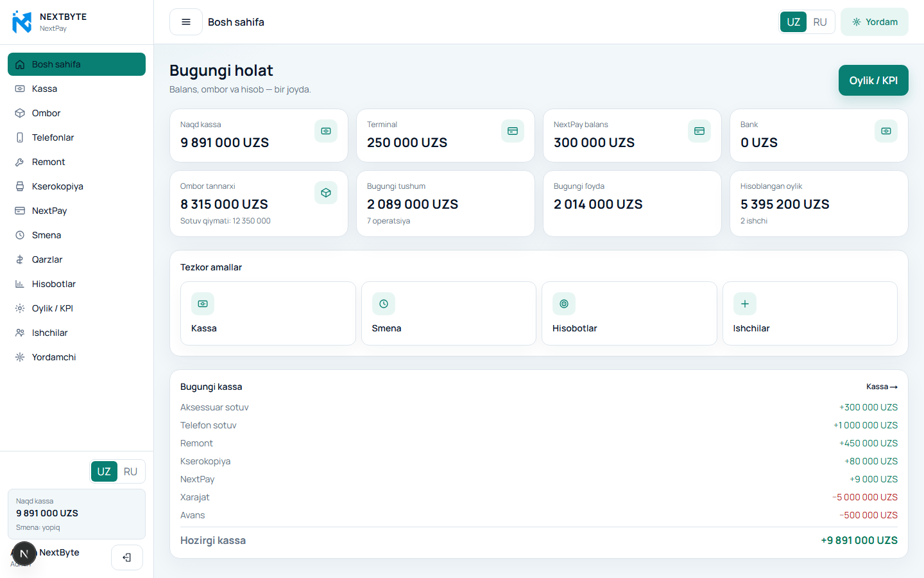Screen dimensions: 924x578
Task: Click the Oylik / KPI gear icon in the sidebar
Action: point(20,308)
